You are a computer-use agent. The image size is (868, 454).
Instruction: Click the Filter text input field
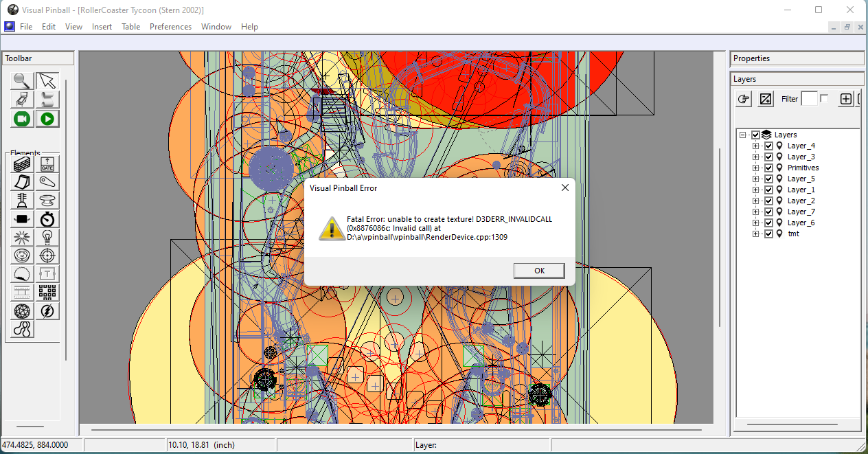point(810,99)
